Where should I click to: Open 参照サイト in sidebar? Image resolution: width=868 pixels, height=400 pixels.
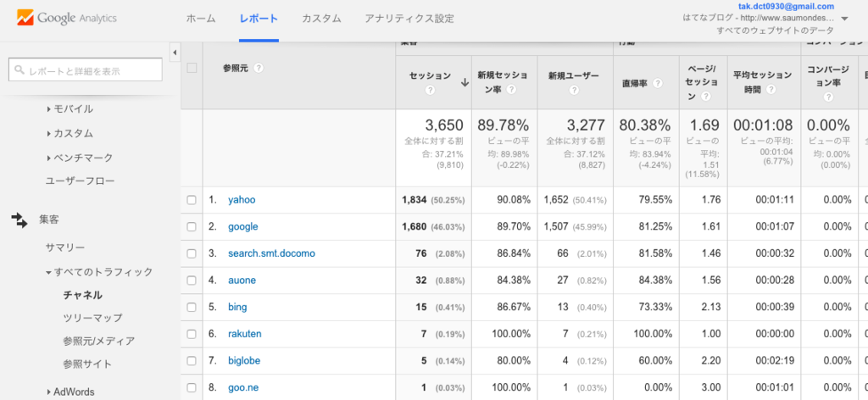[87, 364]
